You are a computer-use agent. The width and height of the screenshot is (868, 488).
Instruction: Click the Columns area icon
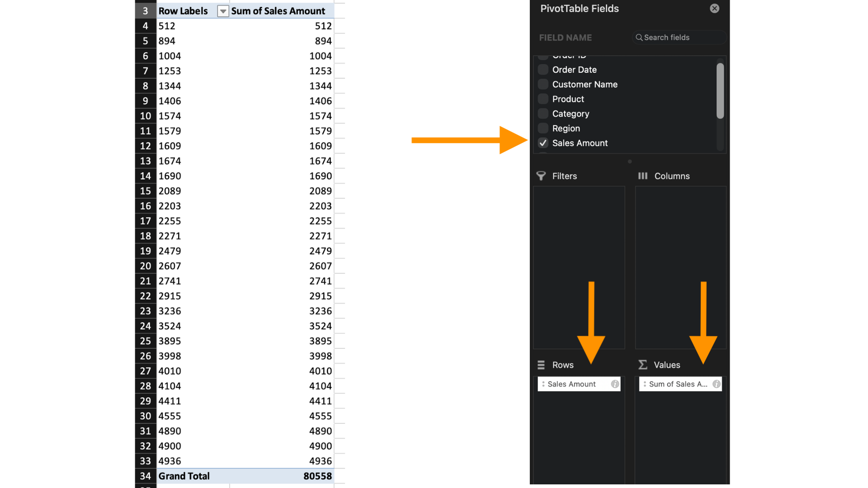[642, 176]
